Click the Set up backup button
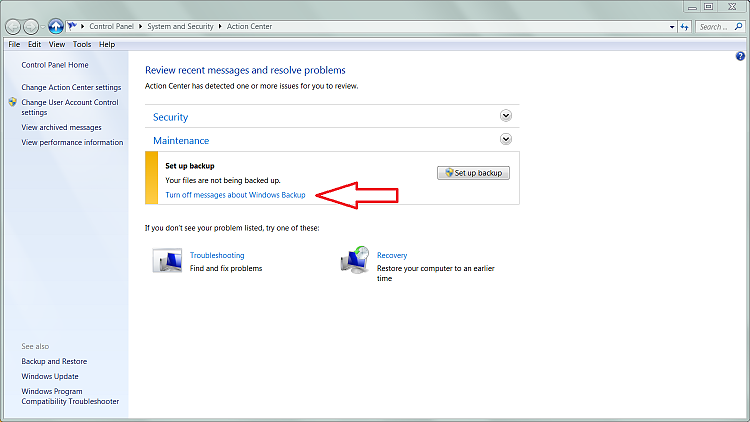750x422 pixels. tap(473, 173)
